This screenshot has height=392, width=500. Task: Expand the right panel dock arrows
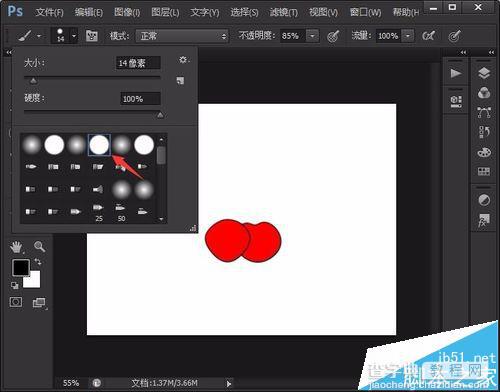[x=491, y=52]
